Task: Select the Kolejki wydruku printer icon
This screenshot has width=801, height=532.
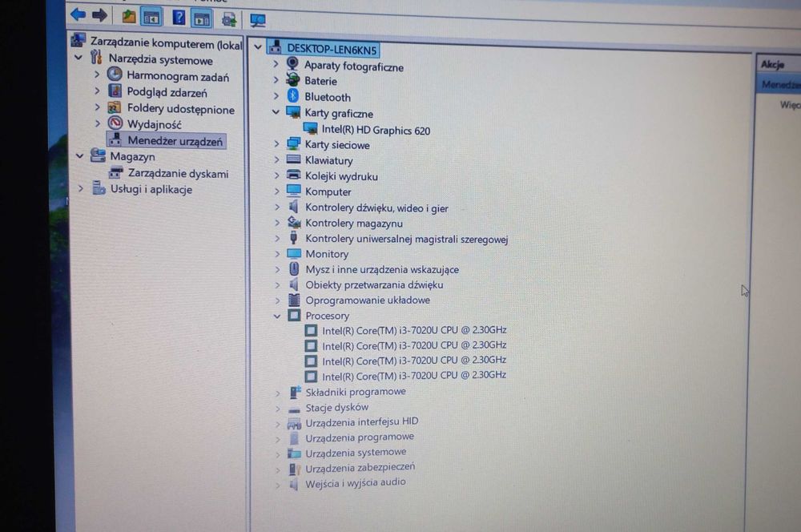Action: pos(293,175)
